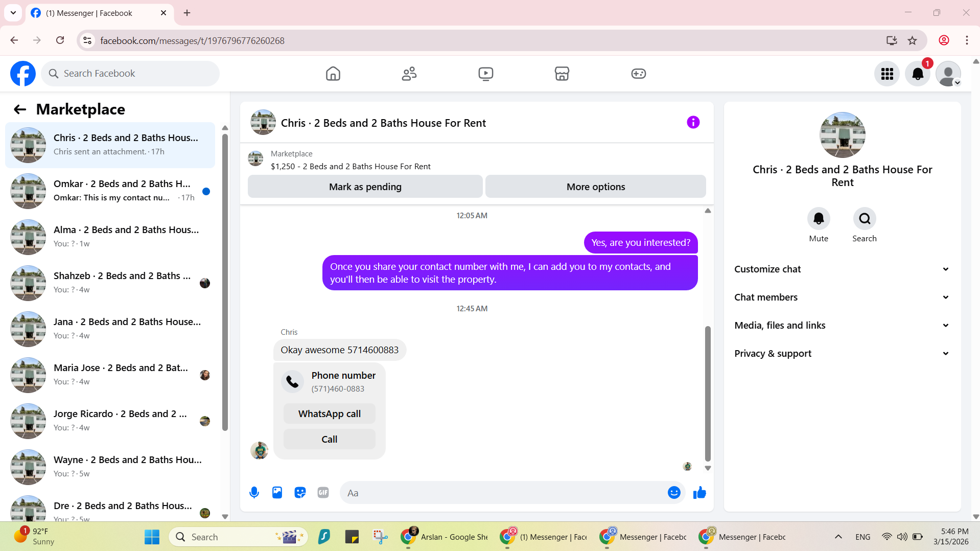Open the Wayne conversation
980x551 pixels.
[x=110, y=467]
